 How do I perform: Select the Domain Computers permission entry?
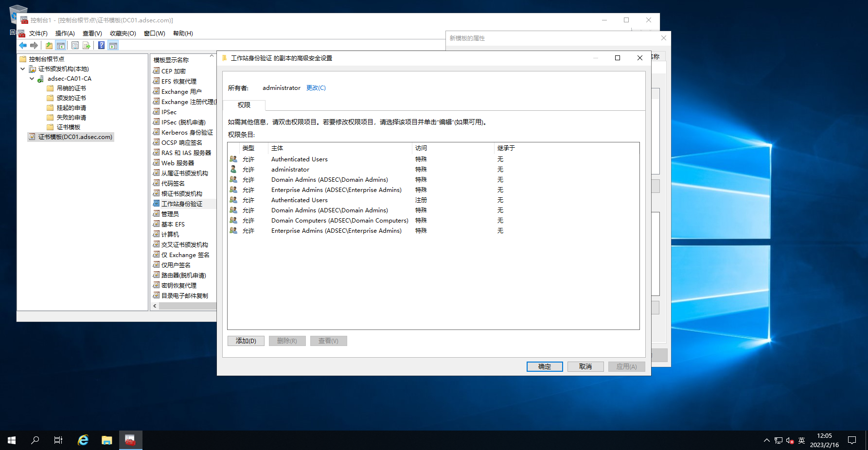339,221
